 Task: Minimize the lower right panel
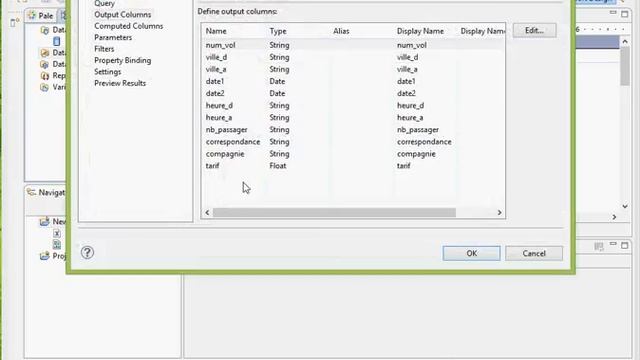pos(613,244)
